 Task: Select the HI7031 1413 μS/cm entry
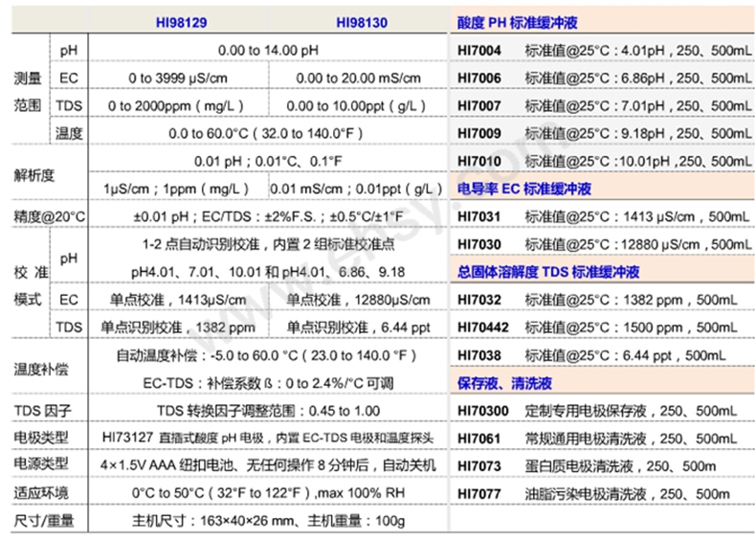pos(603,216)
